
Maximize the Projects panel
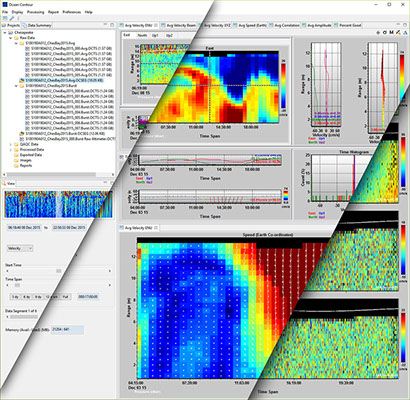112,25
